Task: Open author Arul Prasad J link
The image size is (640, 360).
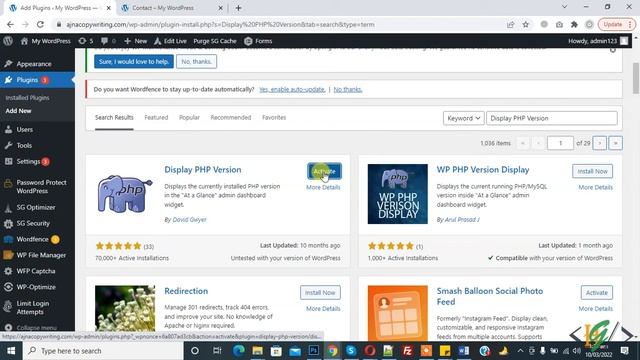Action: tap(462, 220)
